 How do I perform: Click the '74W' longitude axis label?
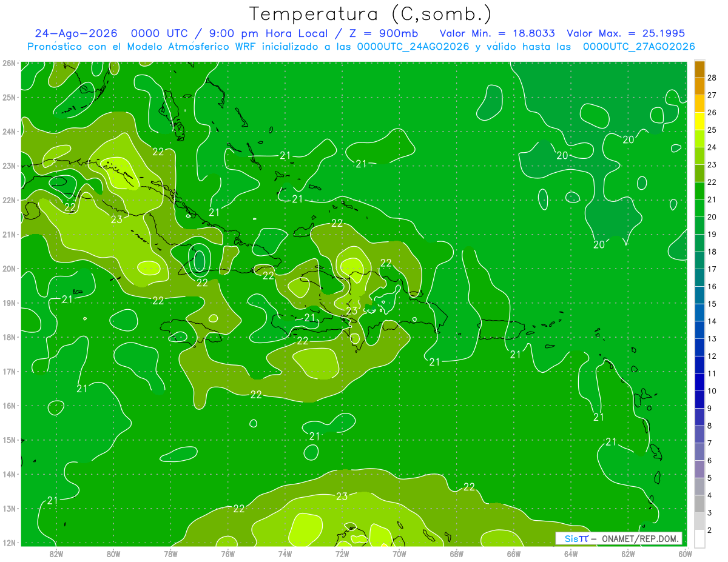click(285, 553)
